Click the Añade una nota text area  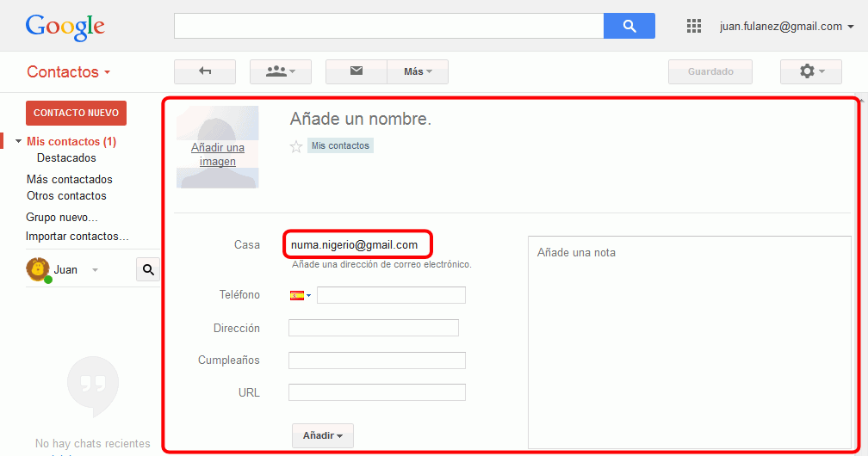689,342
